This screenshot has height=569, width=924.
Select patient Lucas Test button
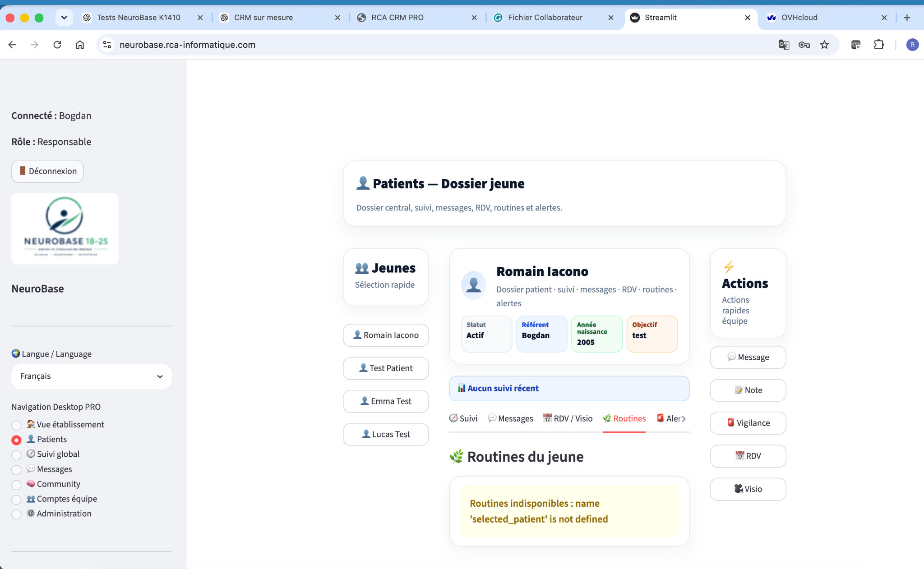point(386,434)
